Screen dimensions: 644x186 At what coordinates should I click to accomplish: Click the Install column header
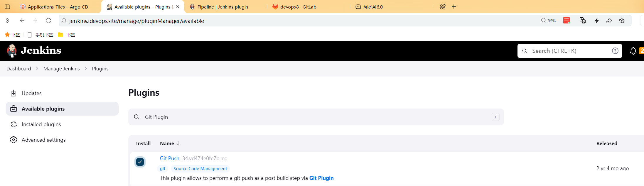(x=143, y=143)
